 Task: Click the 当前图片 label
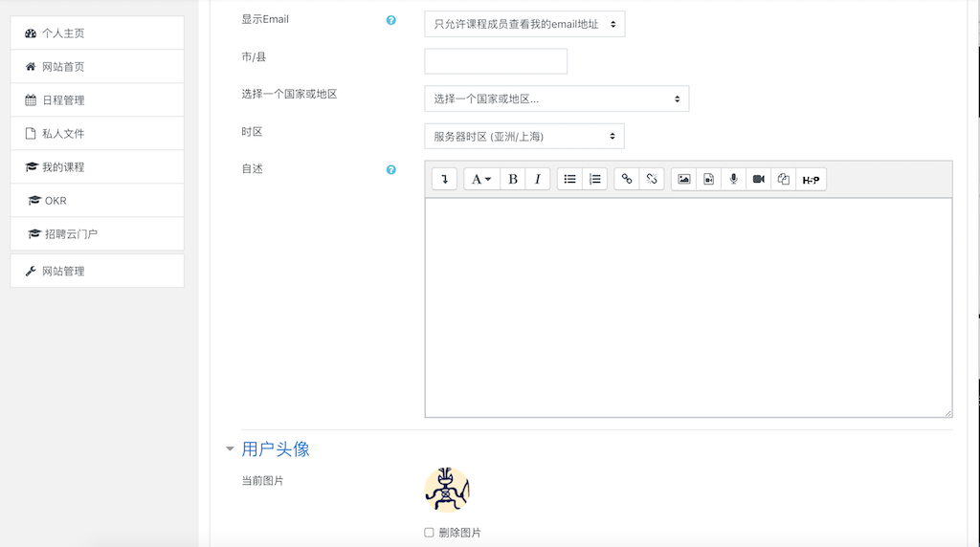pyautogui.click(x=262, y=481)
